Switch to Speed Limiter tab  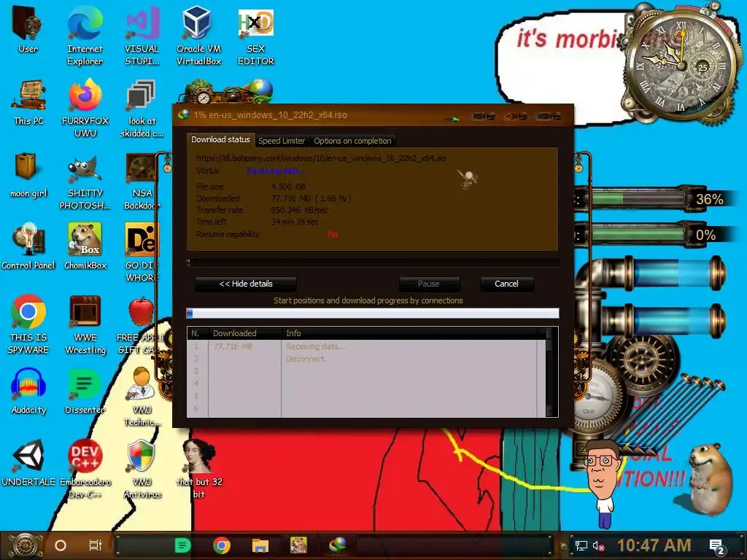pyautogui.click(x=282, y=141)
